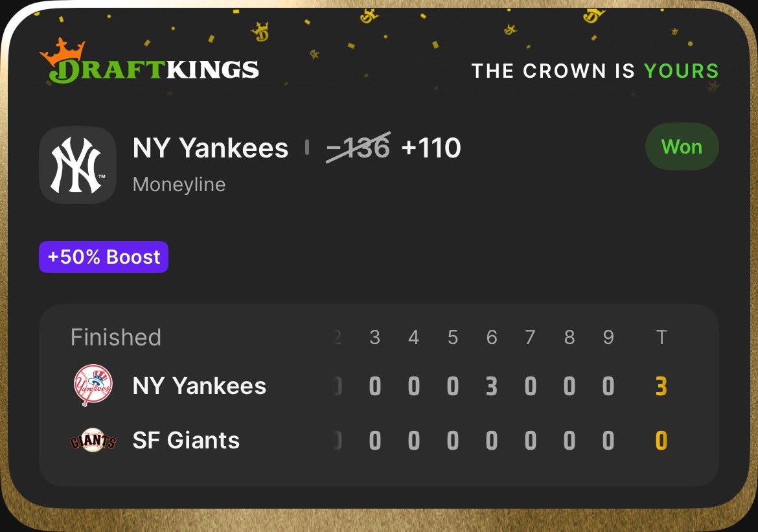Click the large NY Yankees logo tile

pos(78,165)
